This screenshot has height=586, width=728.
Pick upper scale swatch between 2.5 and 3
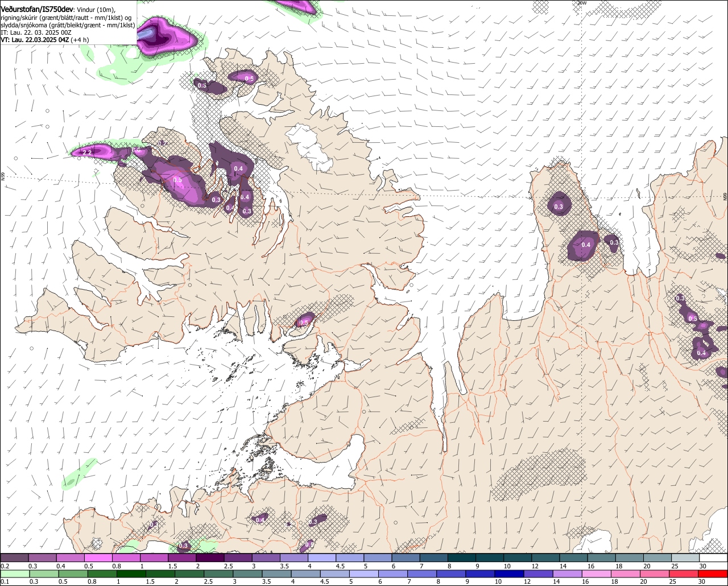[238, 558]
